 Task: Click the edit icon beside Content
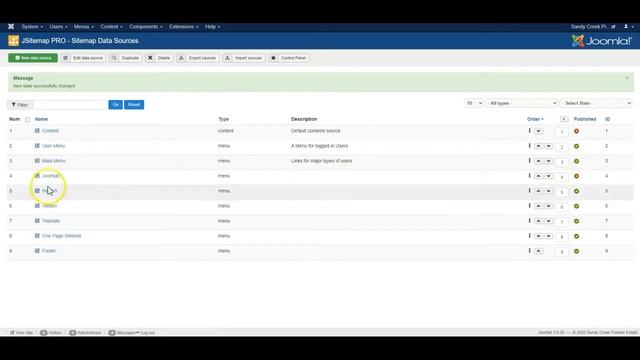click(x=37, y=131)
